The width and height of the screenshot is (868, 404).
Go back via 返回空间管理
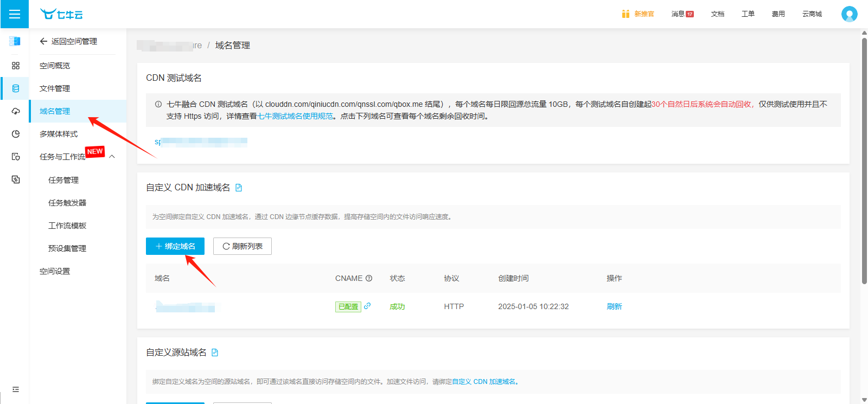click(68, 41)
